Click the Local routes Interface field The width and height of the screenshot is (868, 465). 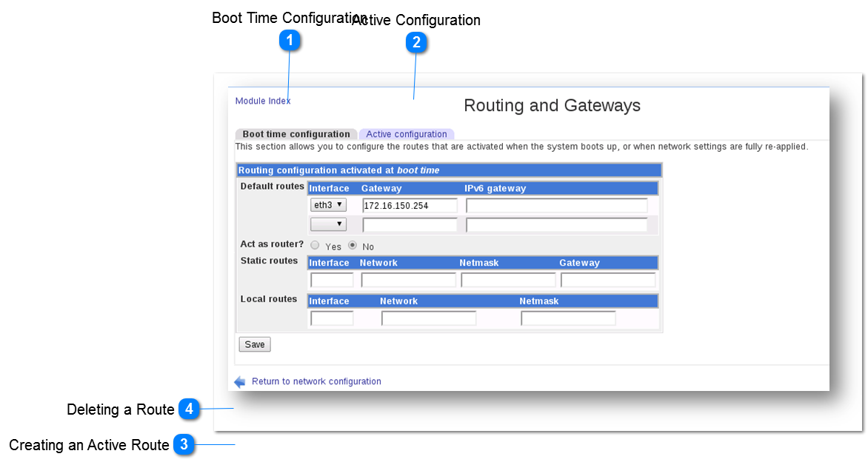click(x=332, y=318)
